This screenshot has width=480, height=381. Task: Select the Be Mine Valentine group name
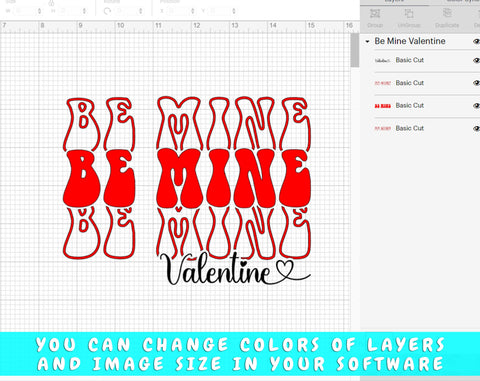click(410, 41)
